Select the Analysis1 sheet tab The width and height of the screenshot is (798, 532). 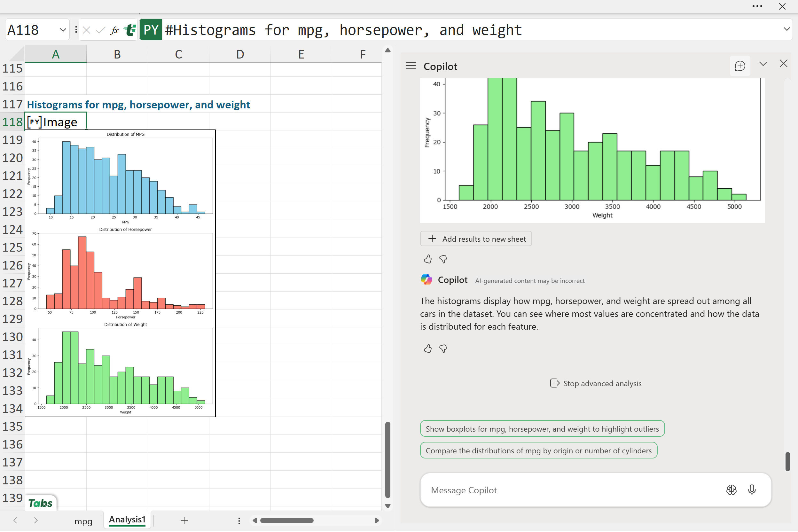[127, 520]
